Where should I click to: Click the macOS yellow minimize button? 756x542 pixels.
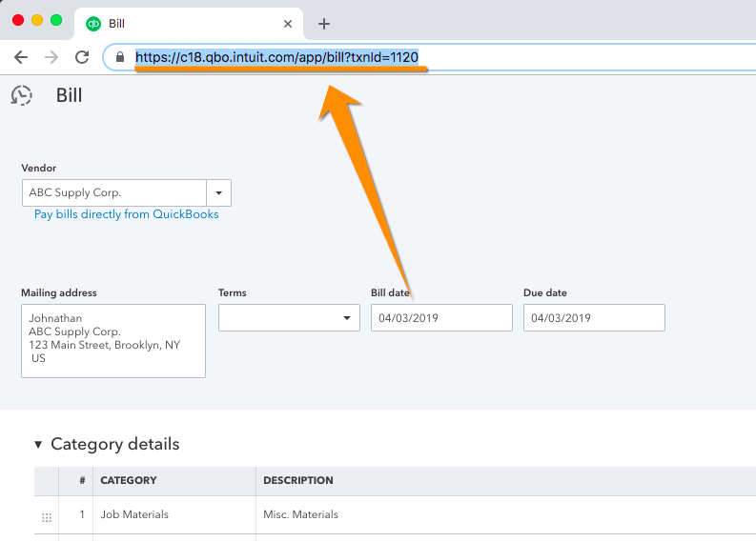(x=37, y=20)
